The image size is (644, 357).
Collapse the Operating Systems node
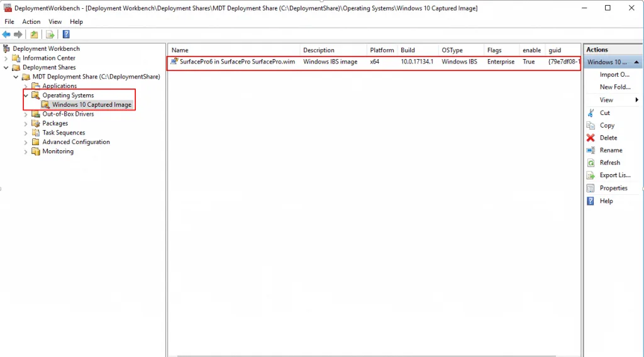pyautogui.click(x=25, y=95)
